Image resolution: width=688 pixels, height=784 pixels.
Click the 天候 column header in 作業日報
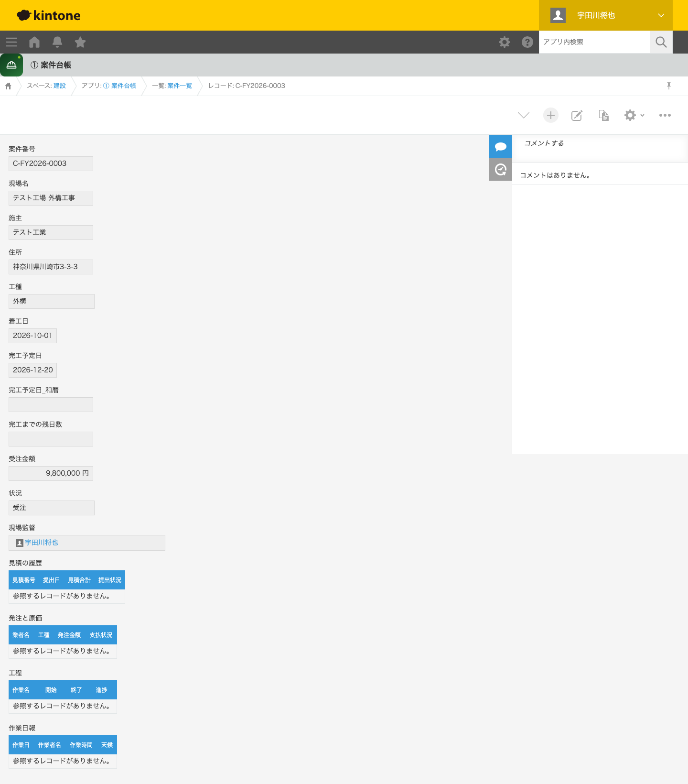[107, 745]
